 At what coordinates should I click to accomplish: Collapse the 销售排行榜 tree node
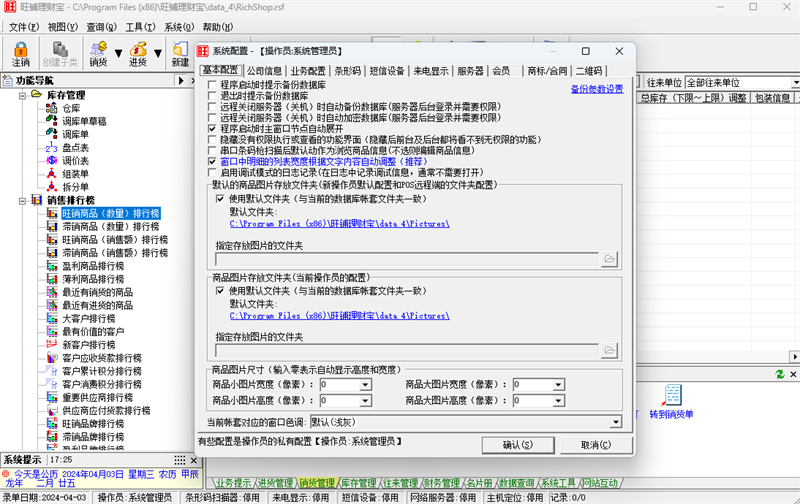click(22, 200)
